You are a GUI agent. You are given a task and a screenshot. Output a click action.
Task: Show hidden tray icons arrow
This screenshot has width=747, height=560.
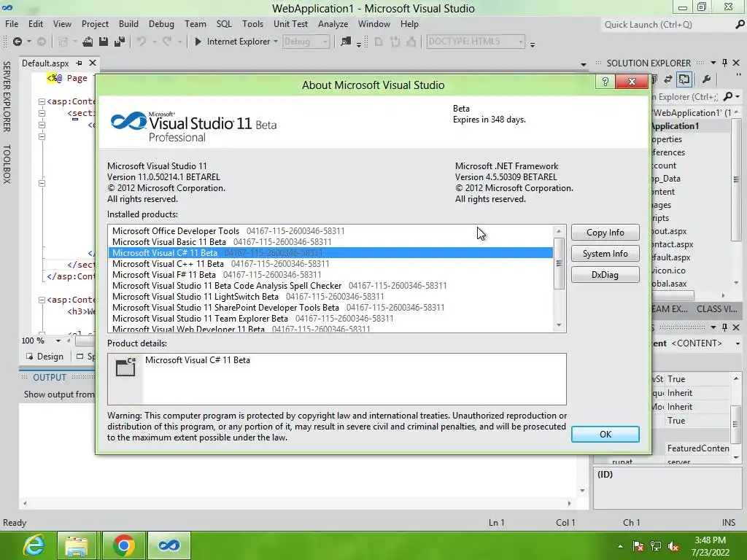pos(620,546)
